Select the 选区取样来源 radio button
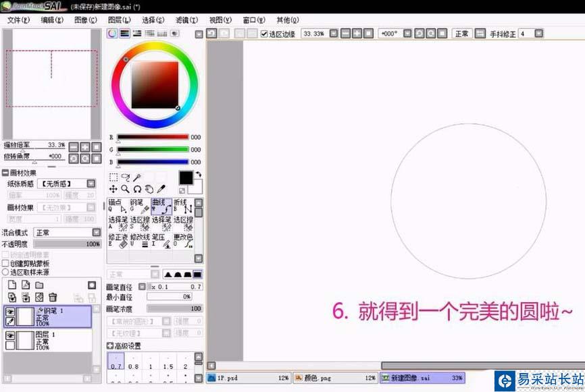Image resolution: width=585 pixels, height=392 pixels. [5, 272]
